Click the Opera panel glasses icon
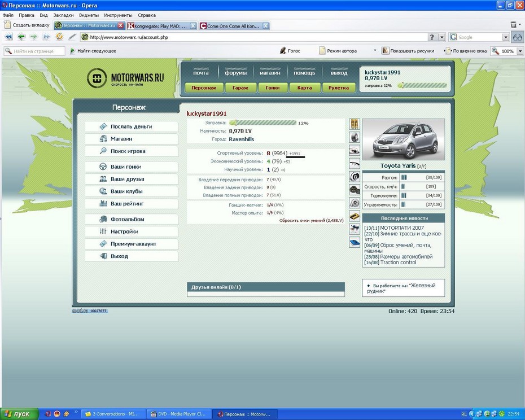Viewport: 525px width, 420px height. tap(517, 37)
